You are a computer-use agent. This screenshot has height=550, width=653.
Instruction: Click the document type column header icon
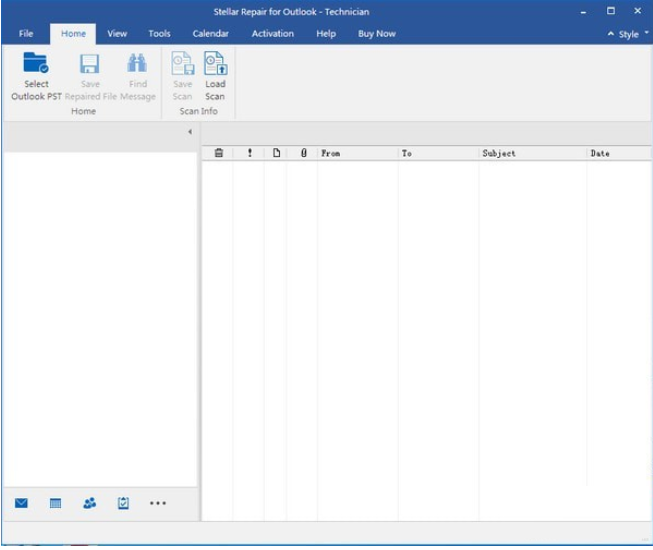coord(277,153)
